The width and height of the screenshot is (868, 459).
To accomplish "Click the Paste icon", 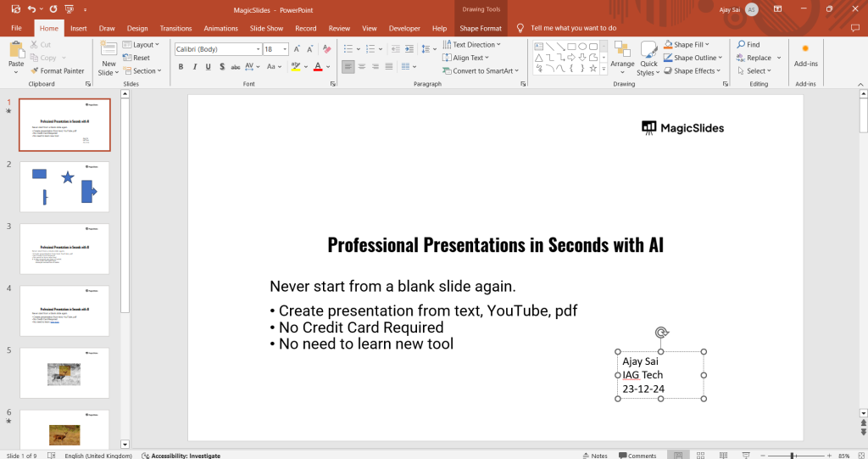I will point(17,50).
